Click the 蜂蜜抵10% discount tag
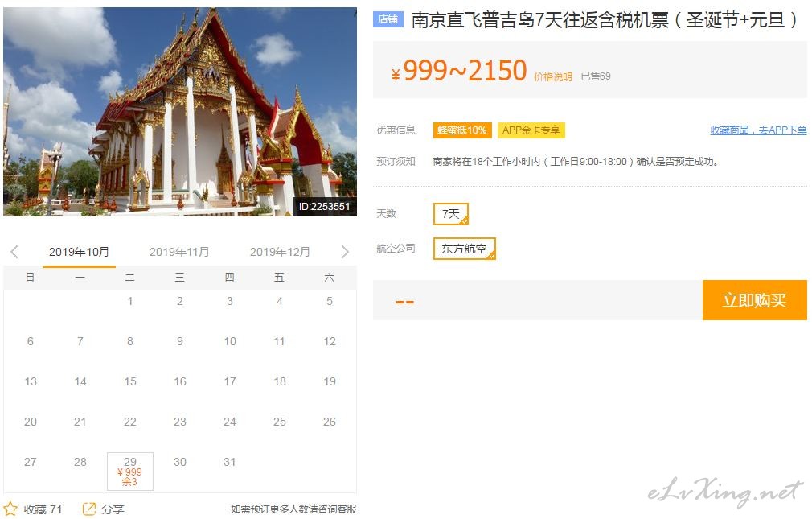This screenshot has width=812, height=519. [462, 130]
